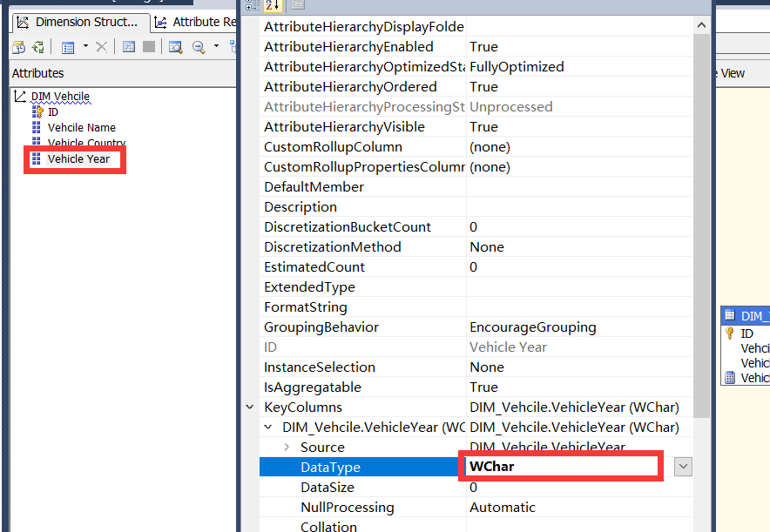Viewport: 770px width, 532px height.
Task: Select the Description property
Action: point(301,207)
